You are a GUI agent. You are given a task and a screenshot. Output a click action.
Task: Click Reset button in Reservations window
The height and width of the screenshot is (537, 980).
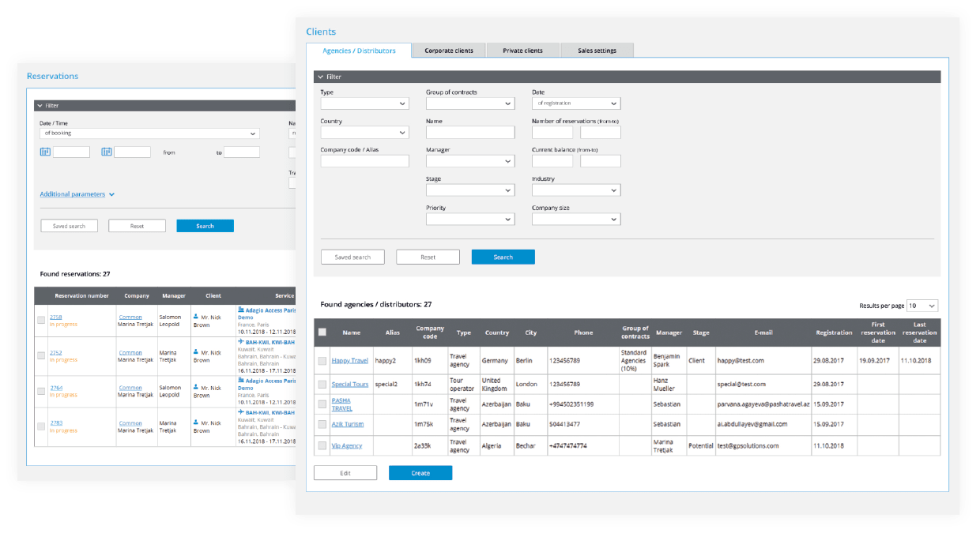click(x=137, y=226)
